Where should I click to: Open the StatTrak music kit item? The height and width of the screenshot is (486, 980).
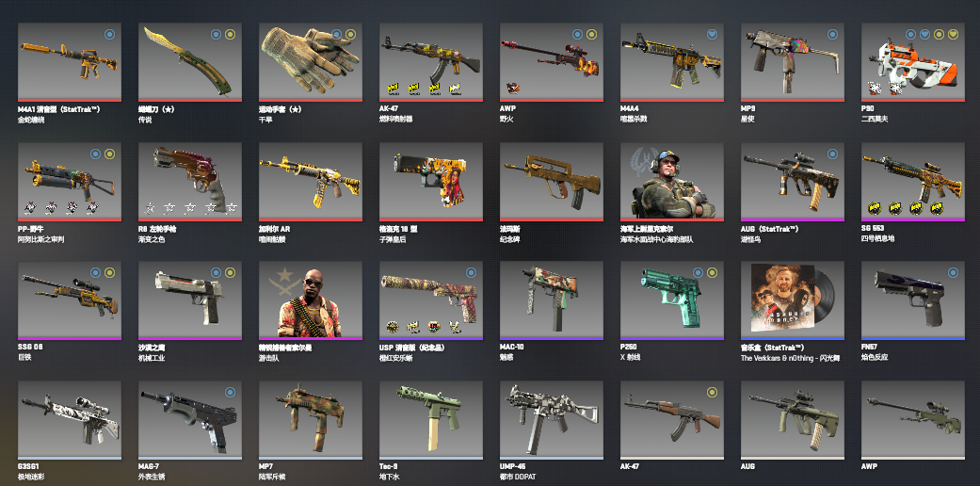(x=793, y=300)
